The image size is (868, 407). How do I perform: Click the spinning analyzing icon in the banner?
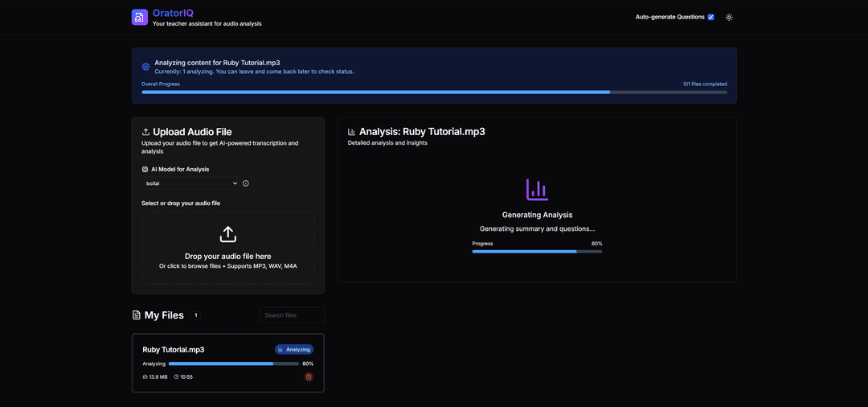(x=145, y=67)
